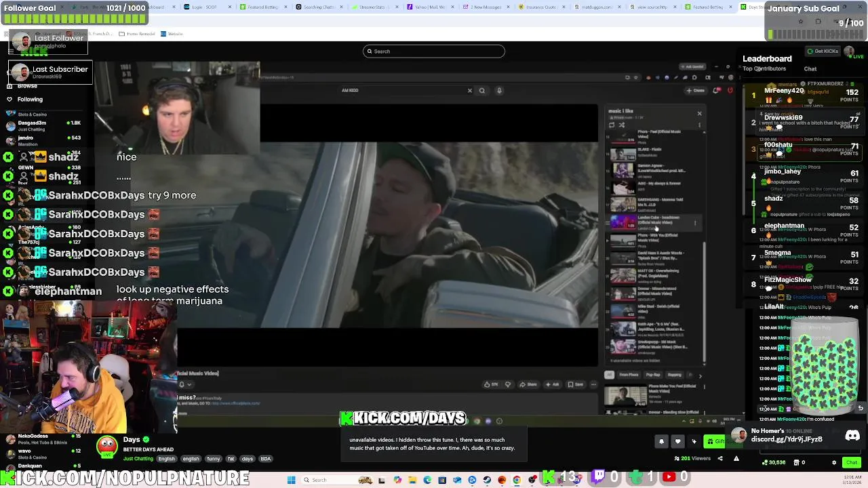Image resolution: width=868 pixels, height=488 pixels.
Task: Open Following in Kick sidebar
Action: [x=30, y=100]
